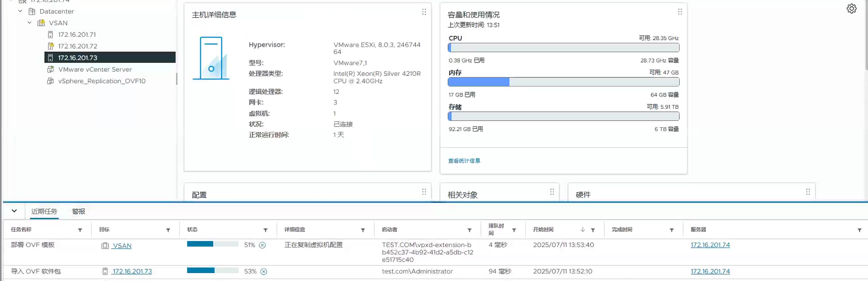The height and width of the screenshot is (281, 868).
Task: Click drag handle on 容量和使用情况 card
Action: [680, 12]
